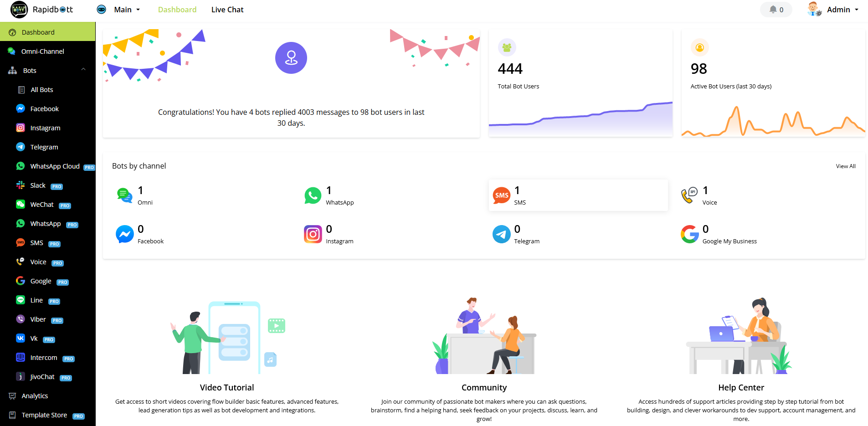Click the Google My Business card icon
The image size is (868, 426).
coord(689,234)
